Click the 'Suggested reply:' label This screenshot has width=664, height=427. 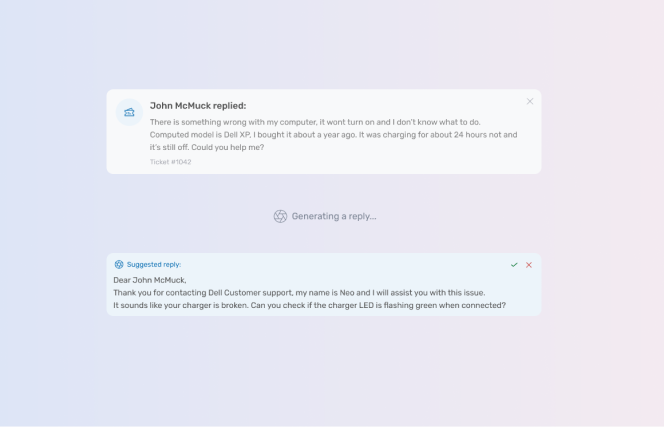tap(154, 264)
